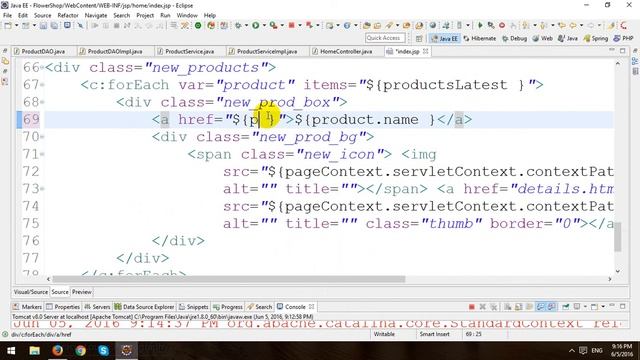Switch to the Preview editor tab
Viewport: 640px width, 360px height.
pyautogui.click(x=82, y=292)
